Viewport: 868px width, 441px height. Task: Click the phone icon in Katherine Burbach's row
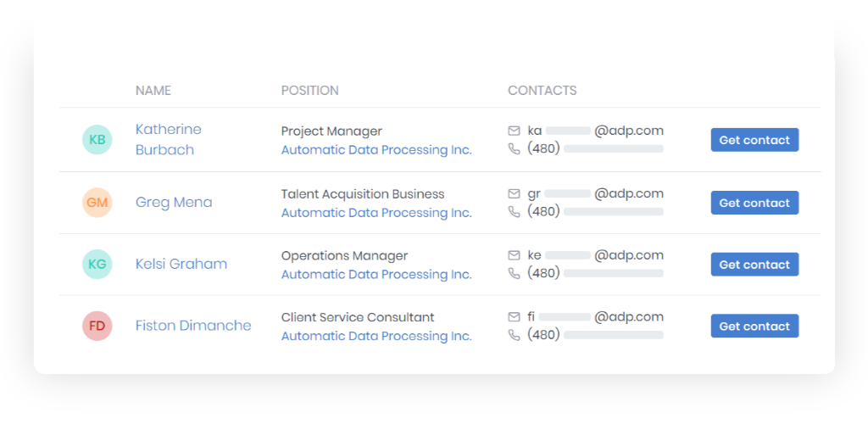point(514,149)
